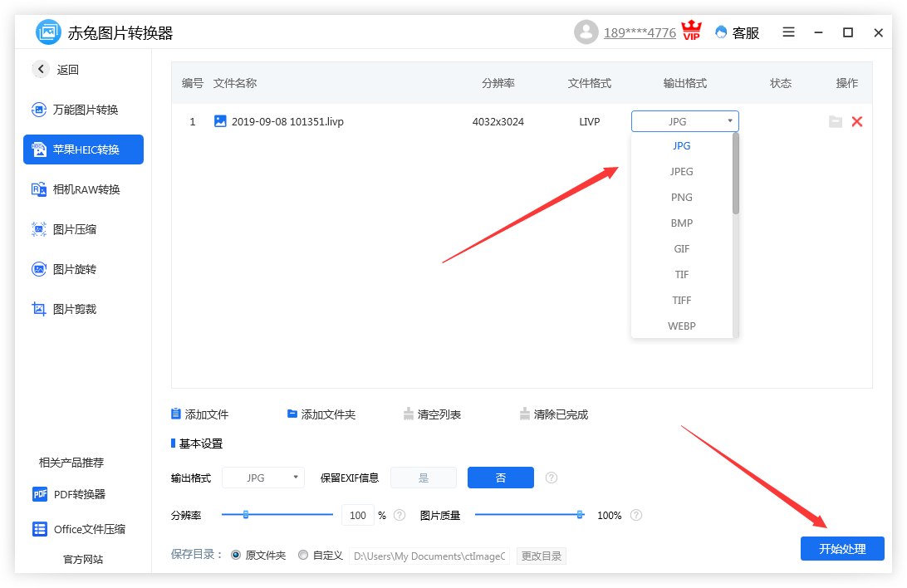Screen dimensions: 907x588
Task: Click 添加文件夹 button
Action: tap(321, 414)
